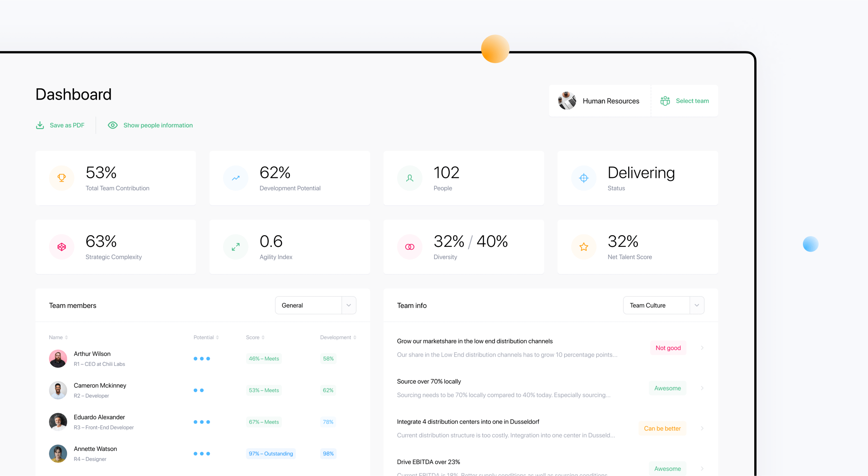Click the Awesome badge for Source over 70% locally
868x476 pixels.
pyautogui.click(x=667, y=388)
